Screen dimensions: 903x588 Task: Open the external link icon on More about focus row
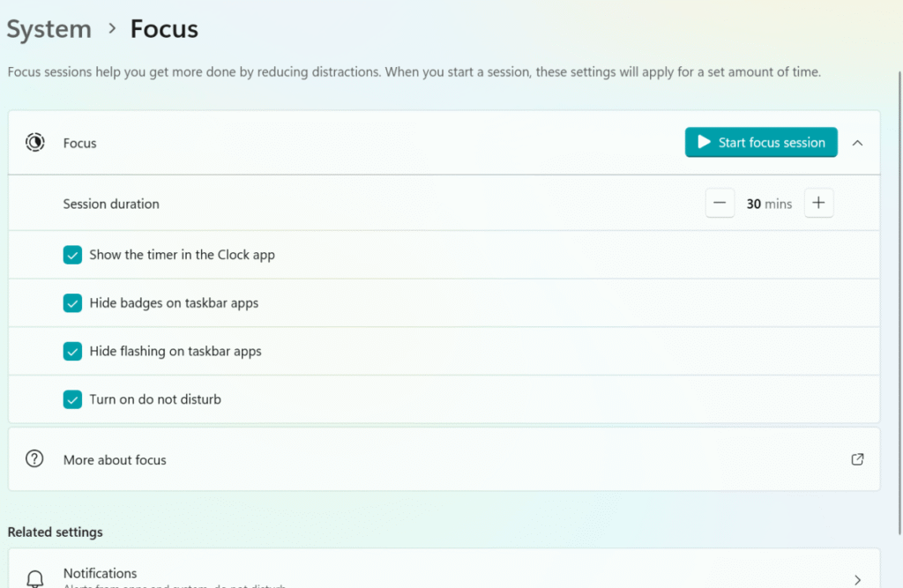point(857,459)
